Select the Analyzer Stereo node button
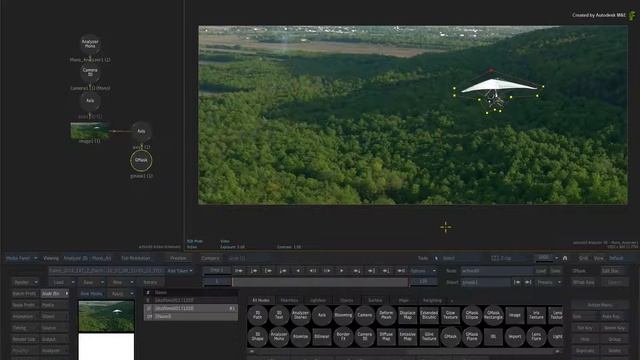The width and height of the screenshot is (640, 360). (x=300, y=315)
